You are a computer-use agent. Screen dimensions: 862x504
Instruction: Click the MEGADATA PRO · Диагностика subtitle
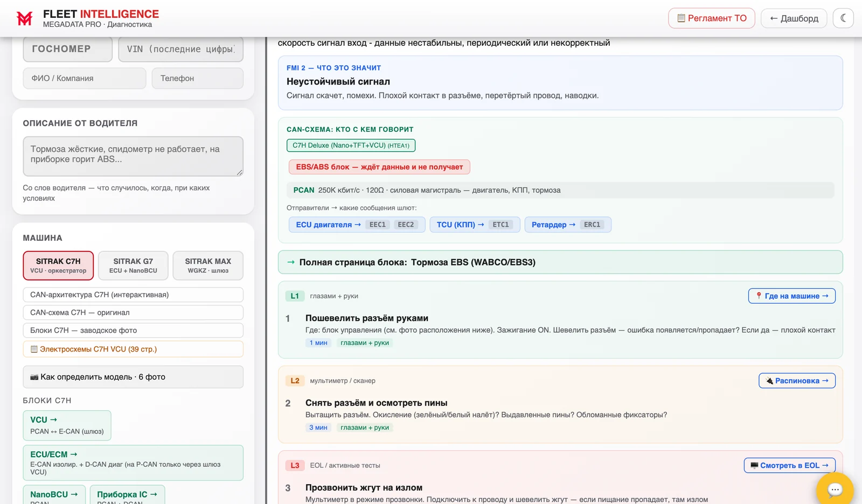point(98,25)
